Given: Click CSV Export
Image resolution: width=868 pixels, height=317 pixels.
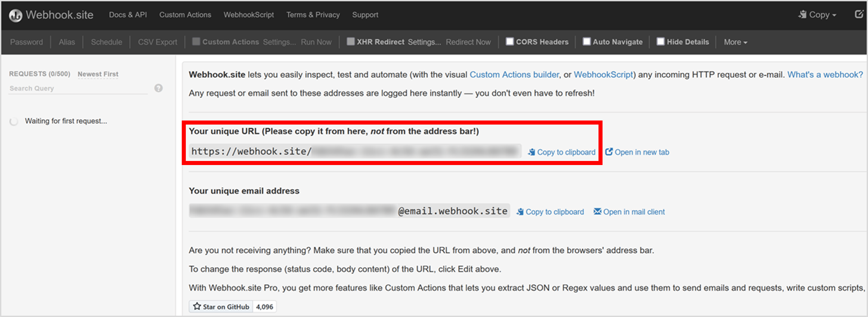Looking at the screenshot, I should point(157,42).
